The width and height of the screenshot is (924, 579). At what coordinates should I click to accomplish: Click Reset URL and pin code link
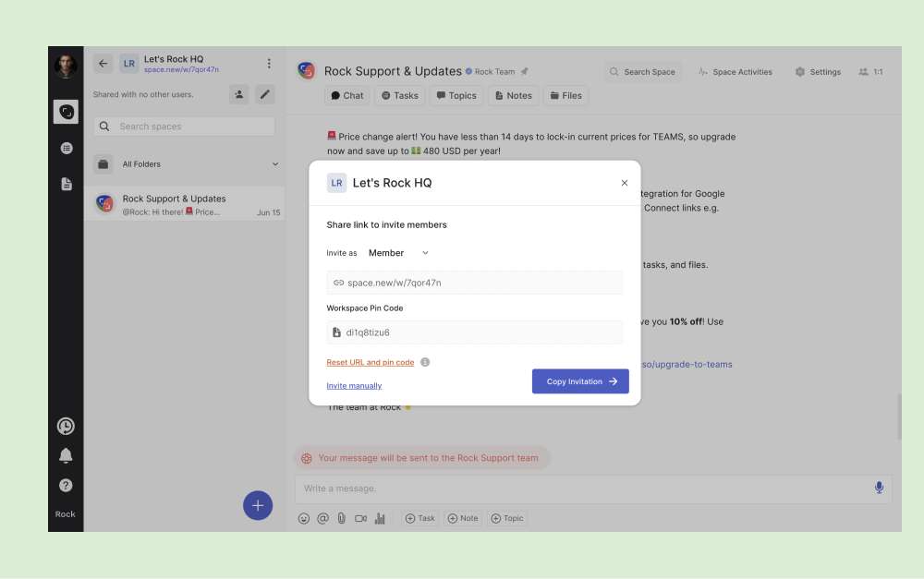(371, 362)
